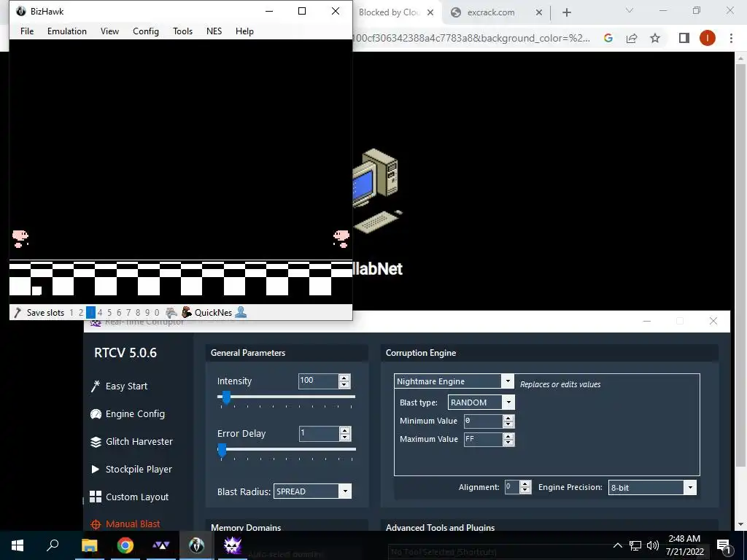Image resolution: width=747 pixels, height=560 pixels.
Task: Decrease Maximum Value with down arrow
Action: [x=508, y=443]
